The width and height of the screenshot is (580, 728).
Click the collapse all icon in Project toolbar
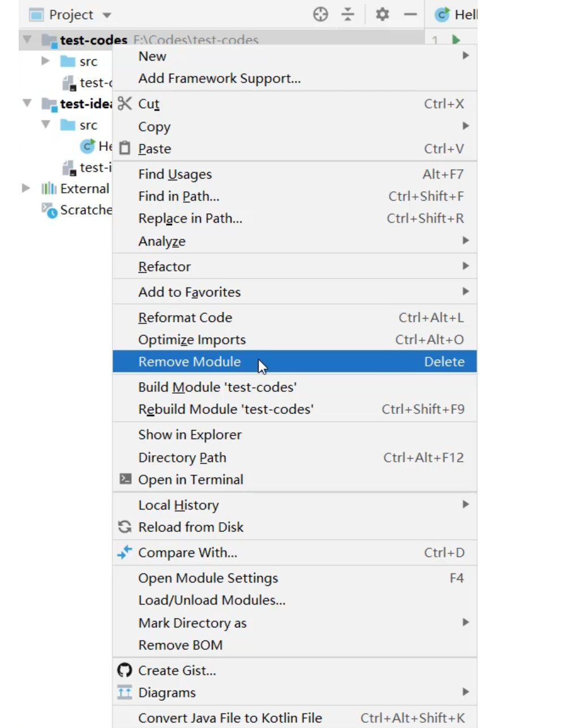tap(348, 15)
